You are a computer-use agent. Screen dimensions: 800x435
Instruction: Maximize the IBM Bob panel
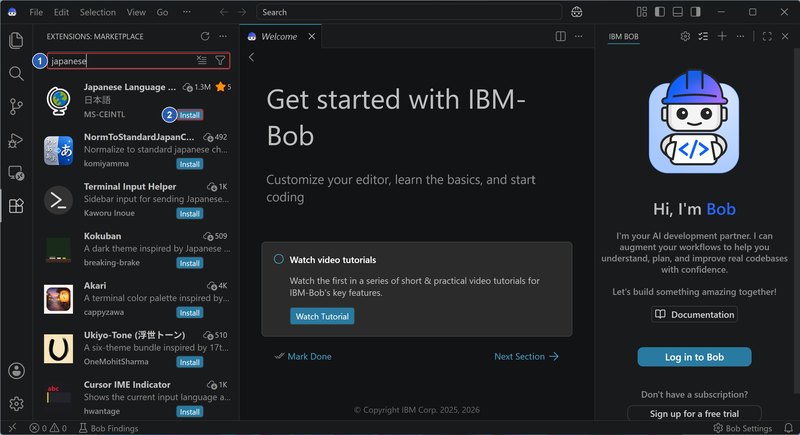767,36
